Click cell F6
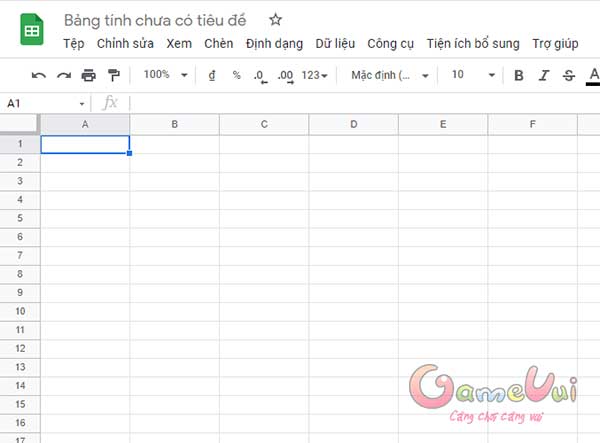 533,238
